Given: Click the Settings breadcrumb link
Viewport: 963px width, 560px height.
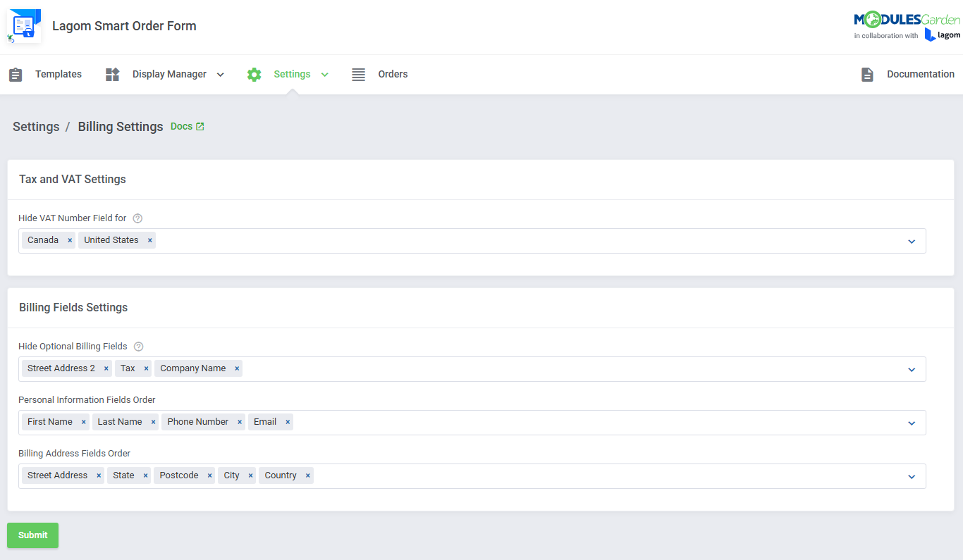Looking at the screenshot, I should [x=36, y=127].
